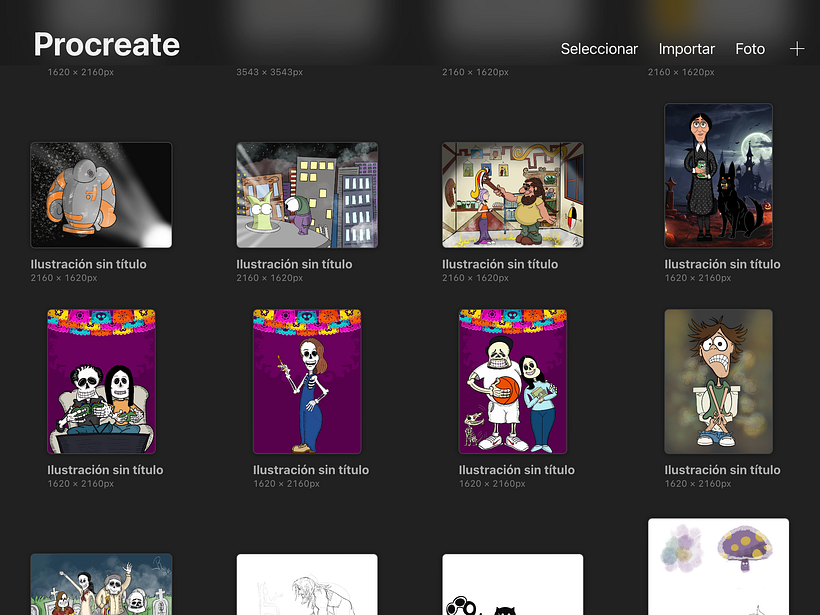This screenshot has width=820, height=615.
Task: Click the title under the boy on toilet artwork
Action: (x=722, y=470)
